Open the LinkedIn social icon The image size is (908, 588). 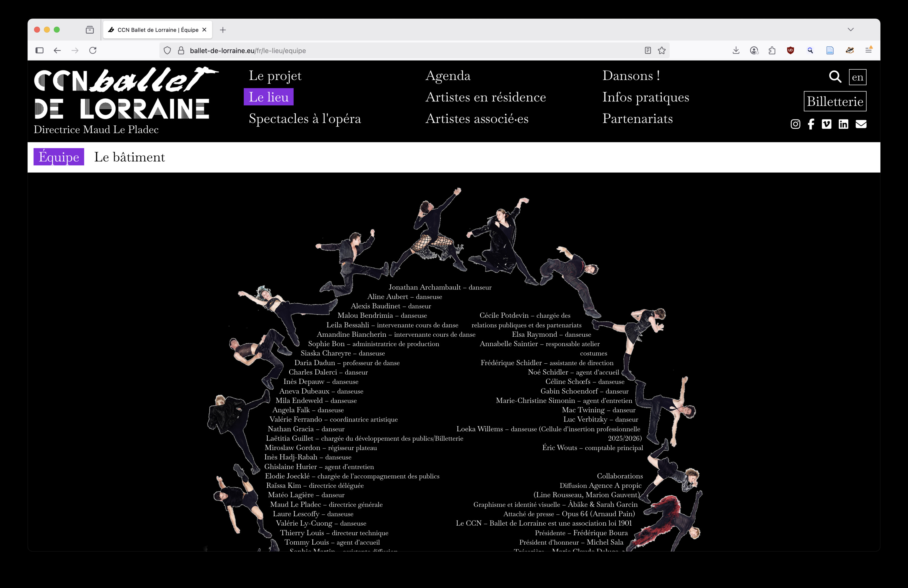point(843,124)
